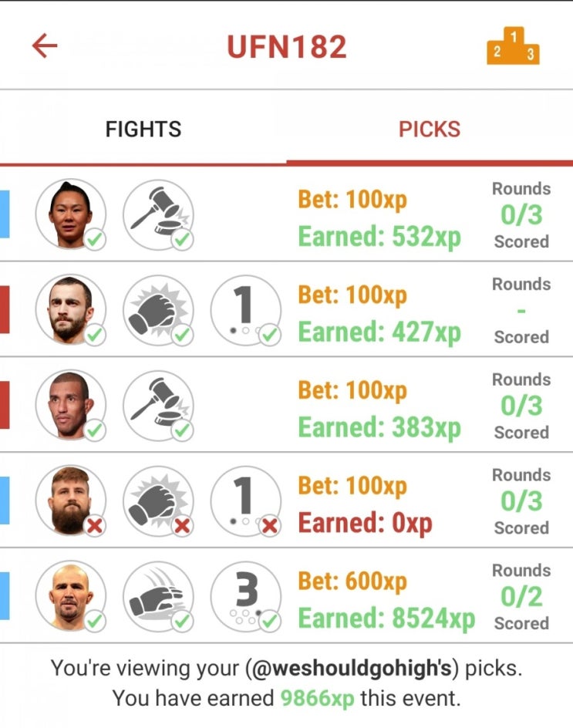
Task: Go back using the red arrow
Action: pos(45,45)
